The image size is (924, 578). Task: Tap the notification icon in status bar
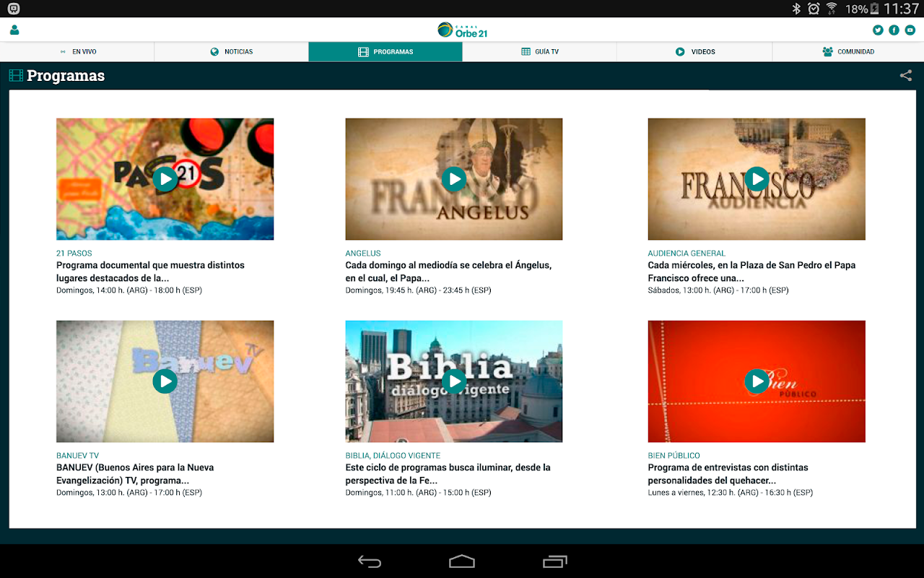(14, 9)
